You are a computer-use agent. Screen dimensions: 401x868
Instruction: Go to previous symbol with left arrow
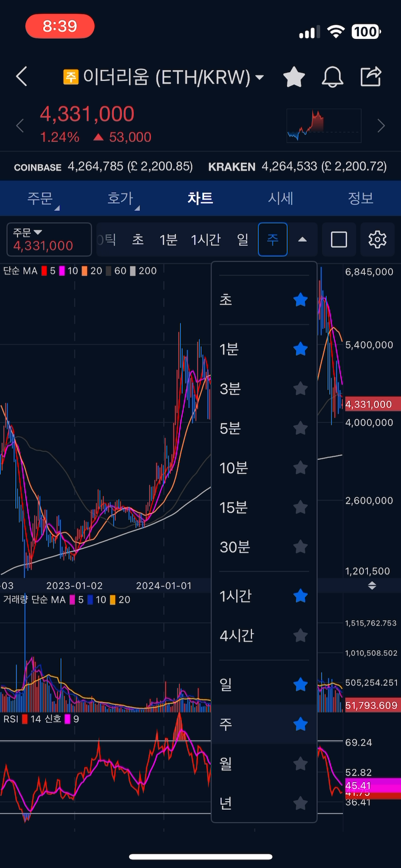click(x=20, y=126)
